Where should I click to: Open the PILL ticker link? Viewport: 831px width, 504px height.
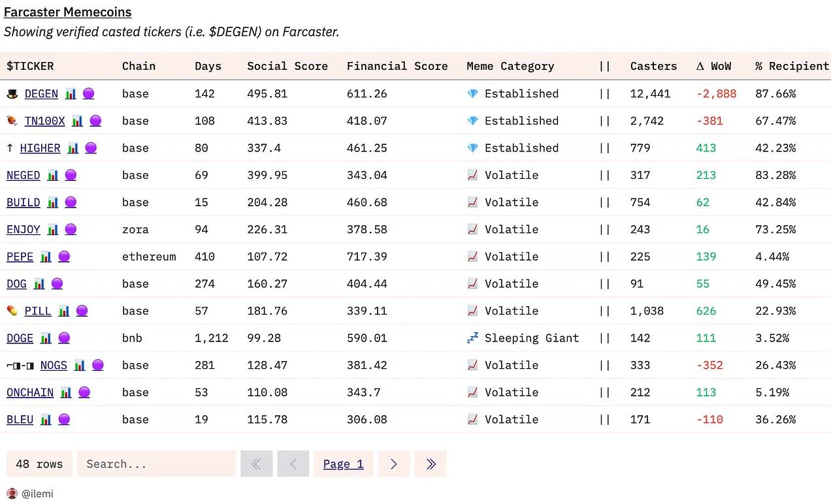[38, 311]
